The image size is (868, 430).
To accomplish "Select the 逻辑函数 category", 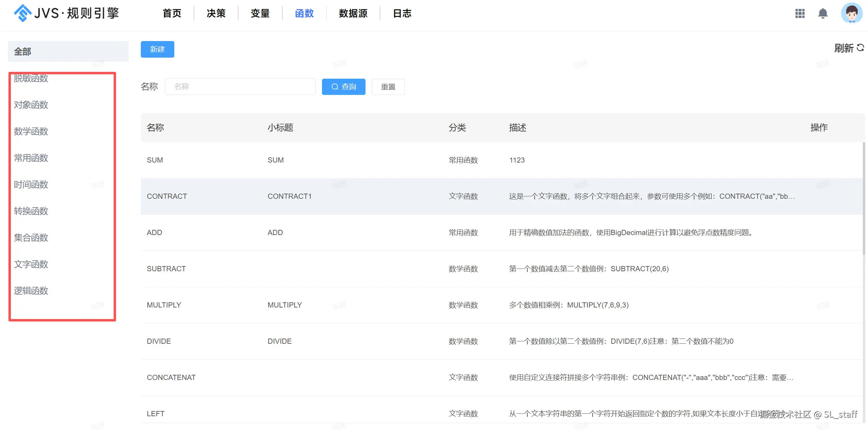I will click(31, 291).
